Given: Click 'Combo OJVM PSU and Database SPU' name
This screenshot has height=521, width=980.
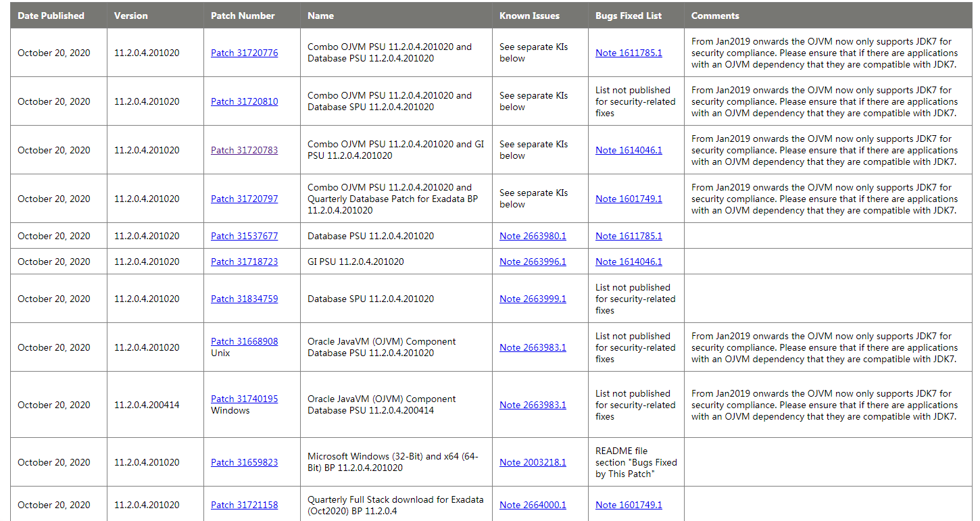Looking at the screenshot, I should pos(389,101).
